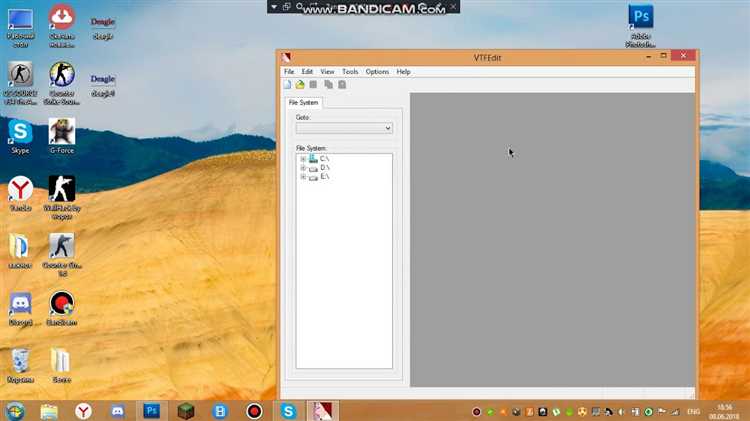Select the Discord desktop shortcut
This screenshot has width=750, height=421.
point(20,304)
